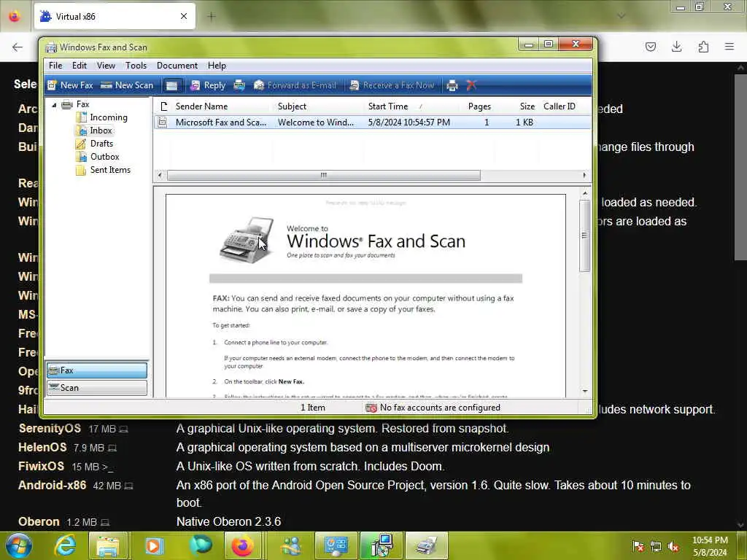Click the preview pane scroll up arrow

(585, 193)
